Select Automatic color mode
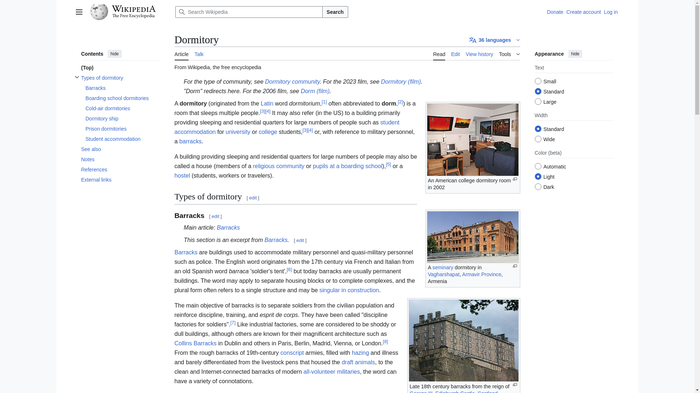 (538, 167)
